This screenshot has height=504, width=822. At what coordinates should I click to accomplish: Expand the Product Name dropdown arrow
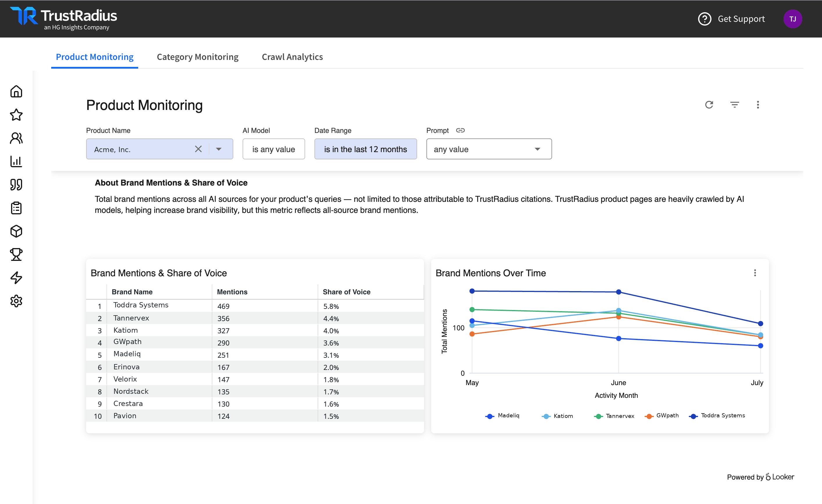point(218,149)
